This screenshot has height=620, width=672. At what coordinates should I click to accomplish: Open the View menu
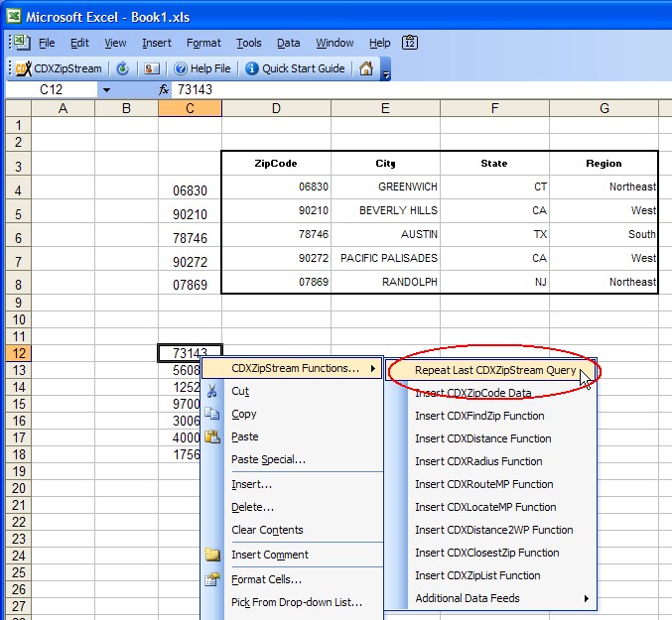tap(115, 43)
